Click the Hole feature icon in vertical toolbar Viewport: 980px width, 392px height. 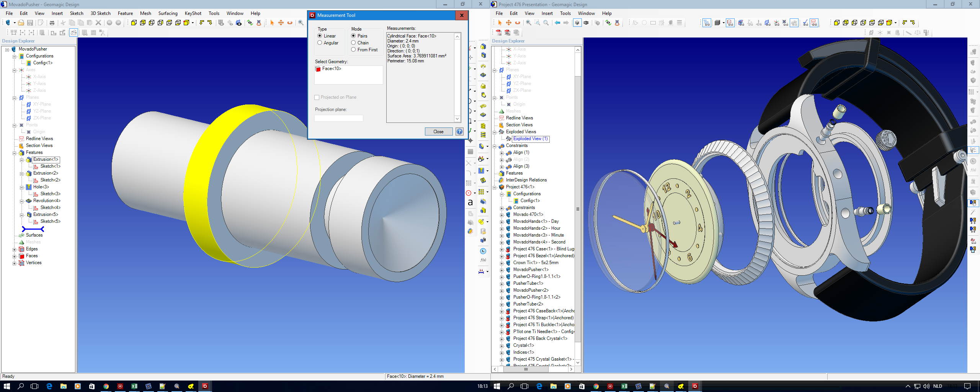(x=482, y=171)
